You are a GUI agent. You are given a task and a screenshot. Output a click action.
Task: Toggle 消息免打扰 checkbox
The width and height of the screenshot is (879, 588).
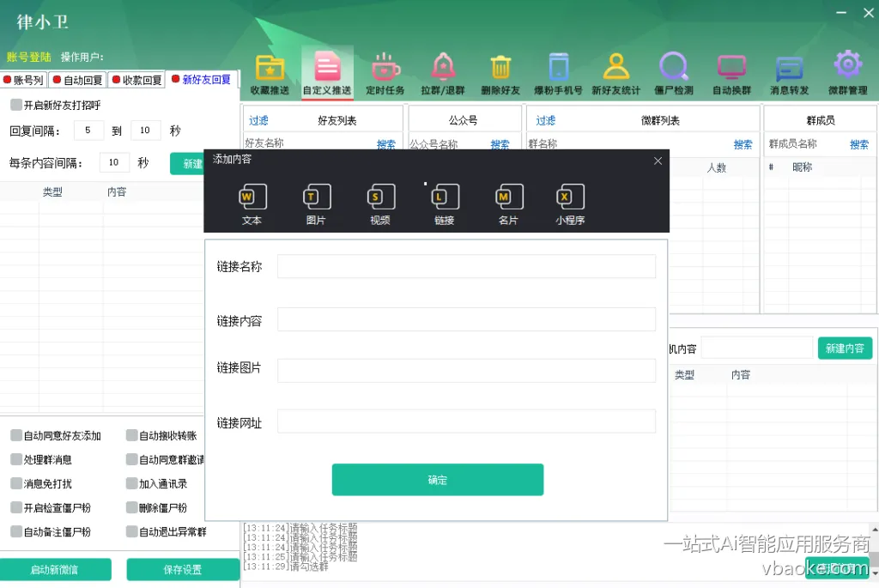tap(16, 484)
